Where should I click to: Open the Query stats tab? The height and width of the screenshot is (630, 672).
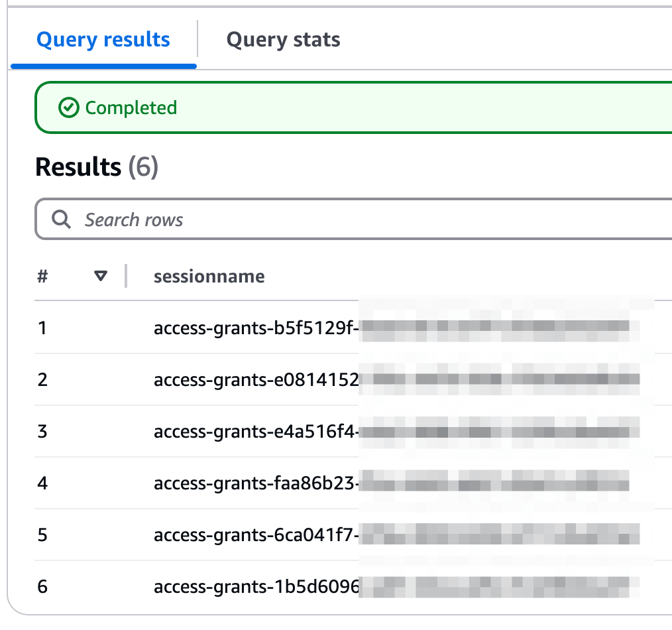tap(283, 40)
